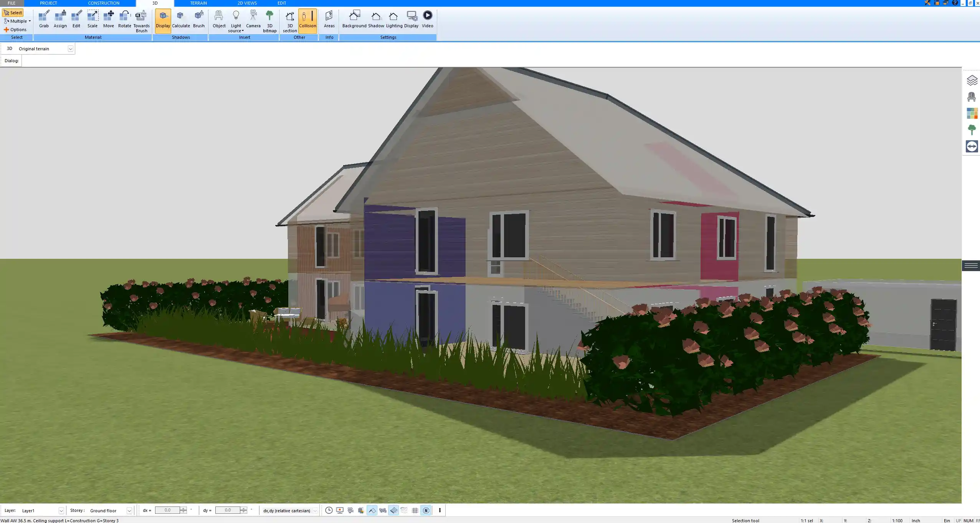Start the Video recording tool

(x=427, y=18)
